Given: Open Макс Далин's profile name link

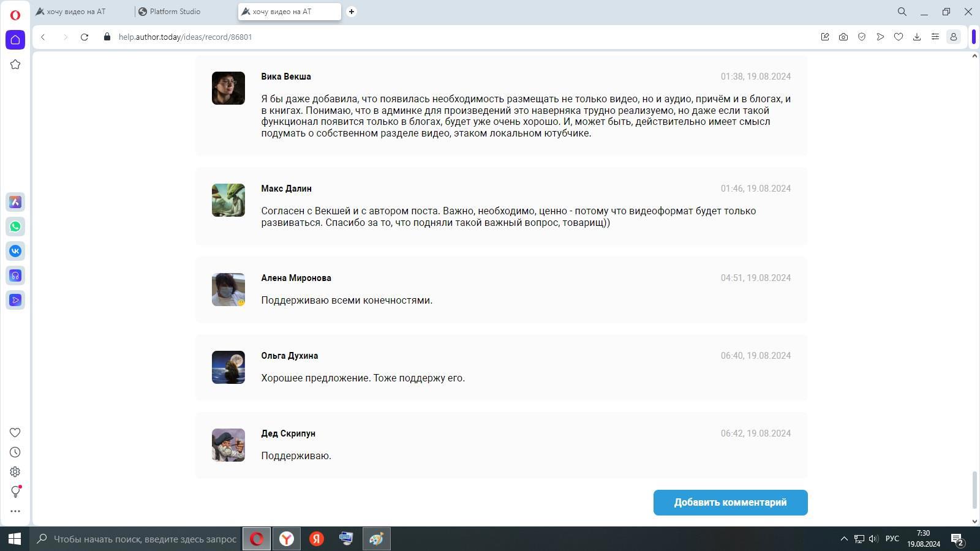Looking at the screenshot, I should coord(286,189).
